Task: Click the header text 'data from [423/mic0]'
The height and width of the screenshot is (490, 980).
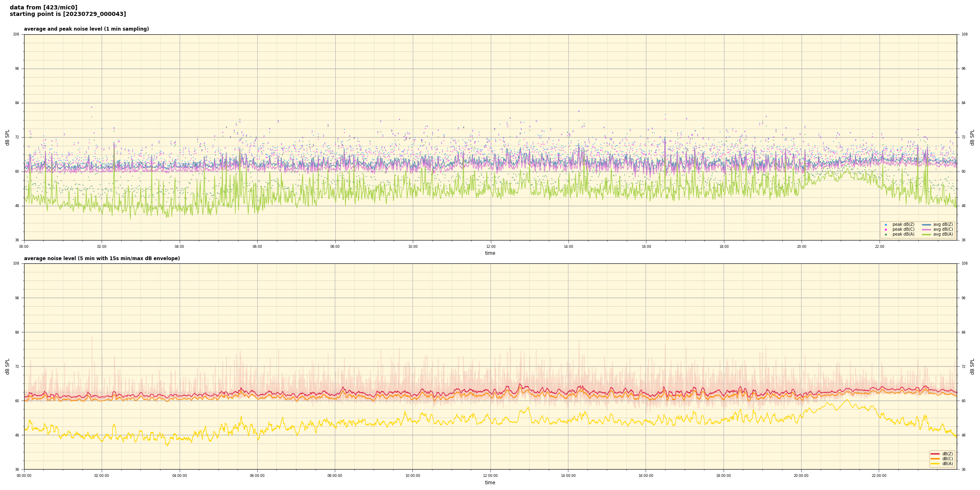Action: (43, 7)
